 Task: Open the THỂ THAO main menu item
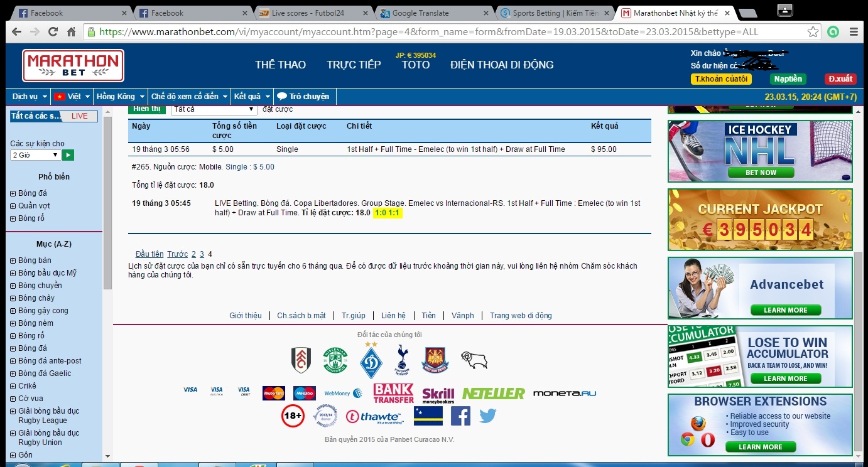point(280,65)
